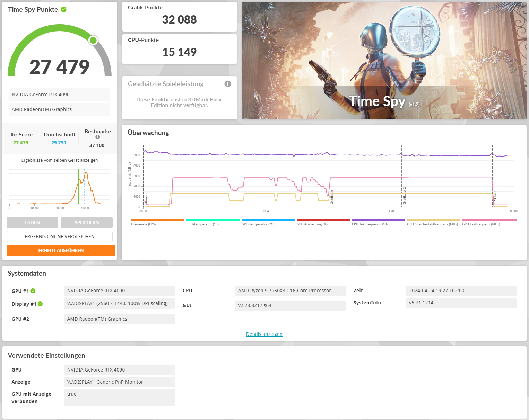The width and height of the screenshot is (529, 420).
Task: Click the GPU value in Verwendete Einstellungen
Action: click(x=120, y=370)
